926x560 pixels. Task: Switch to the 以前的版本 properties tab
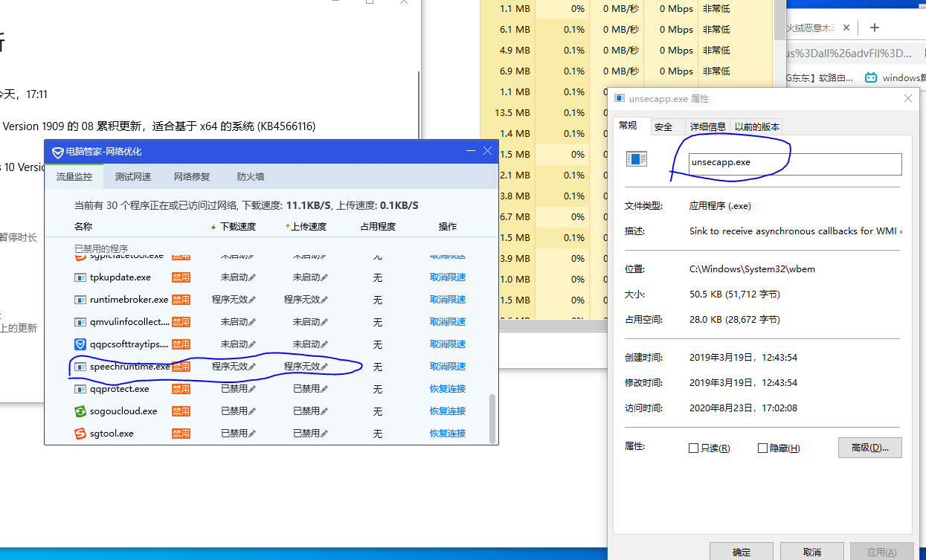click(x=757, y=127)
